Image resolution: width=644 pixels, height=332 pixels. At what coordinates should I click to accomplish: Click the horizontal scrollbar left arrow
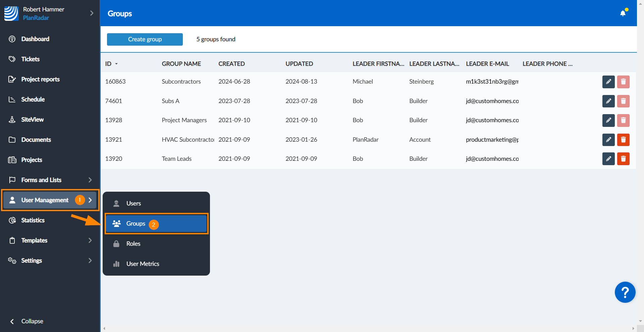coord(104,329)
